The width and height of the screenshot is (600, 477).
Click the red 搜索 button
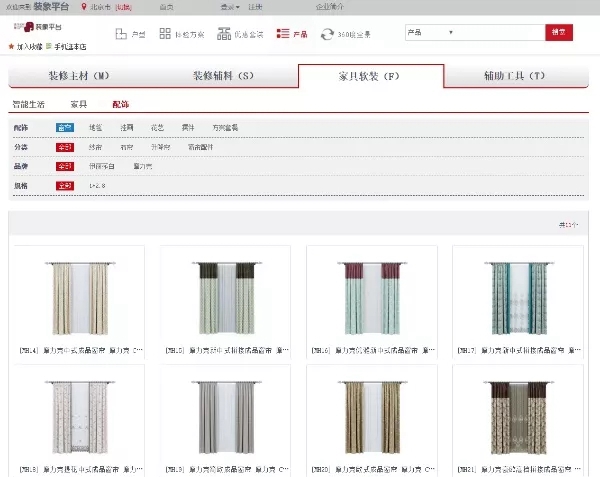coord(559,33)
